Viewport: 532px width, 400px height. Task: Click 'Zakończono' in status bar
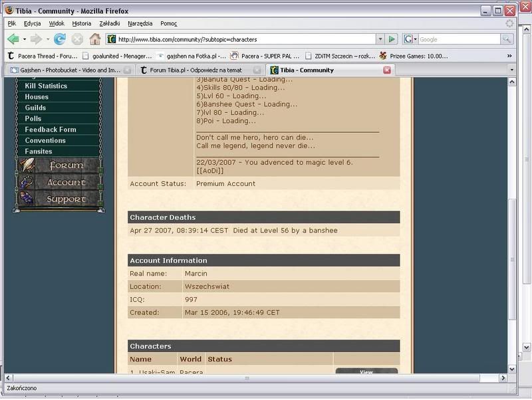coord(22,388)
